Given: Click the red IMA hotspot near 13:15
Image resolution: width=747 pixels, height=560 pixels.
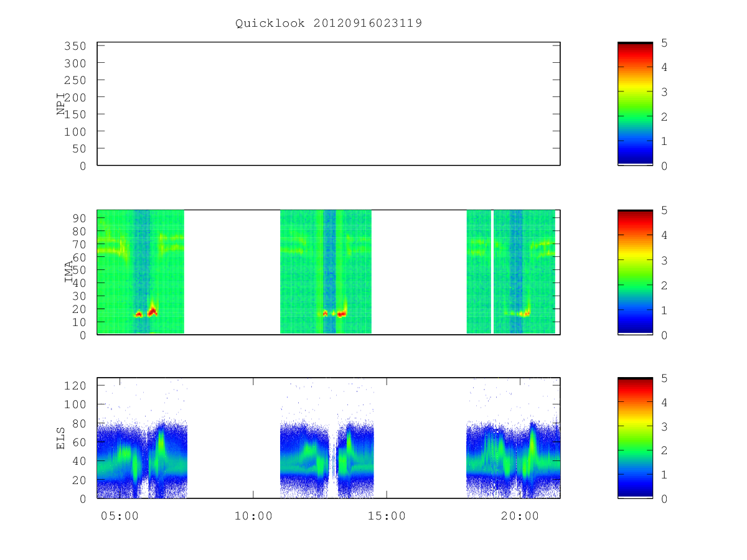Looking at the screenshot, I should (341, 314).
